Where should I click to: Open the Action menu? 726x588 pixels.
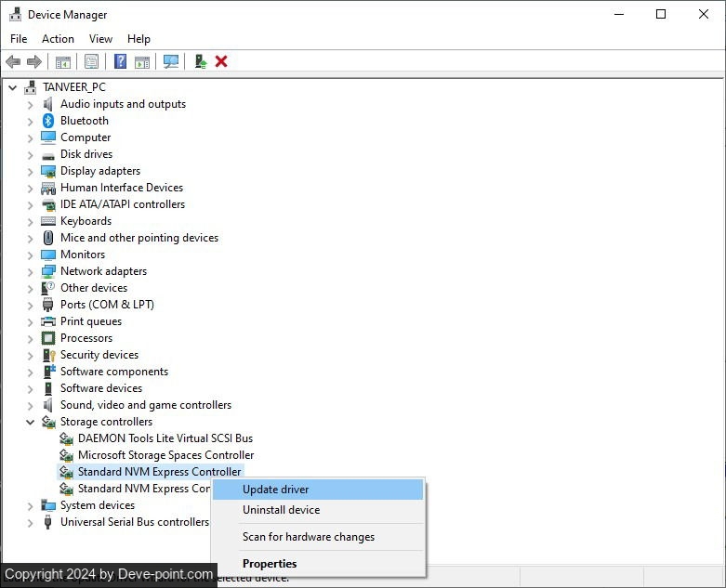(58, 39)
